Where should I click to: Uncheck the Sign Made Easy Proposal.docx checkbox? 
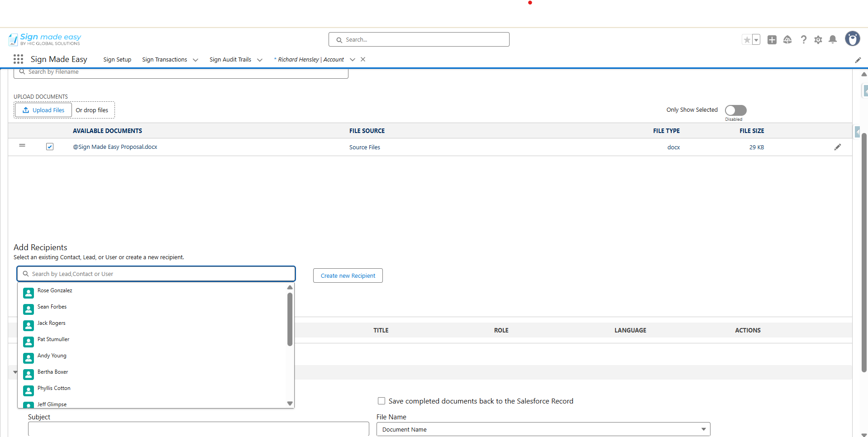pyautogui.click(x=50, y=147)
